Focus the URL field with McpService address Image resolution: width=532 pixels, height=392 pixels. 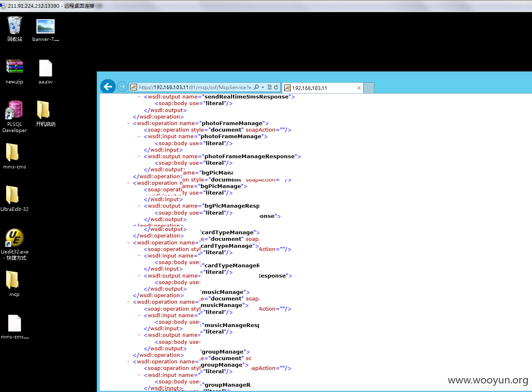195,87
